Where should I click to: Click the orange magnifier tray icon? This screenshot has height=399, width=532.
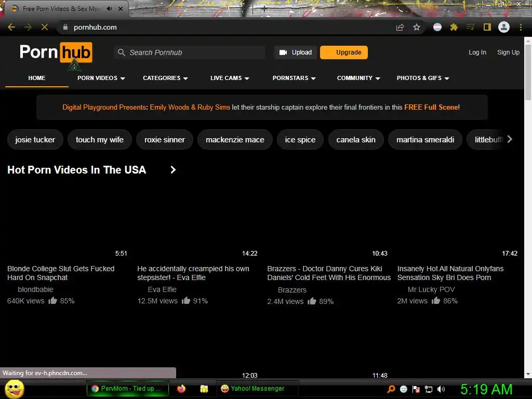[x=391, y=389]
